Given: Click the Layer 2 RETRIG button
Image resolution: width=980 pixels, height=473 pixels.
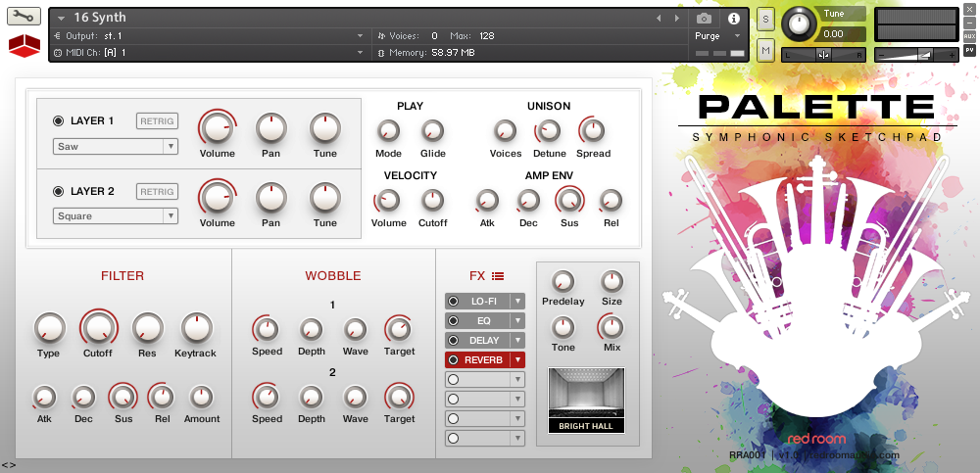Looking at the screenshot, I should 157,191.
